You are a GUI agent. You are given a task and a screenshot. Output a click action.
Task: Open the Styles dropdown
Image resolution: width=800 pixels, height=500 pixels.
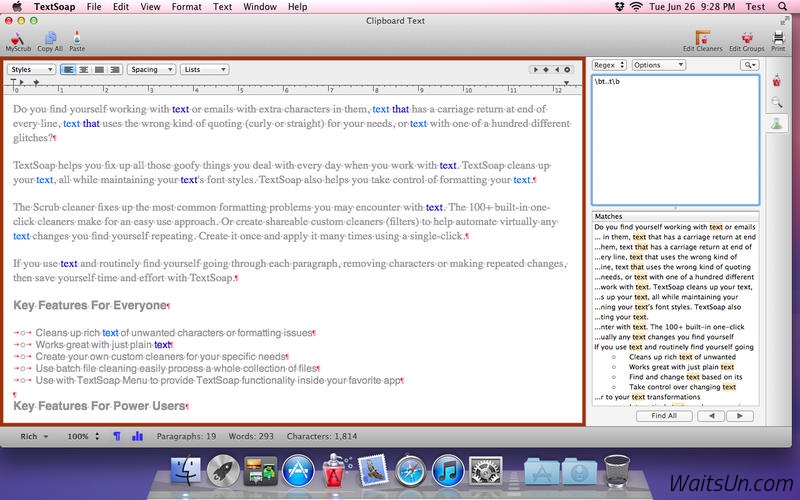(x=31, y=69)
